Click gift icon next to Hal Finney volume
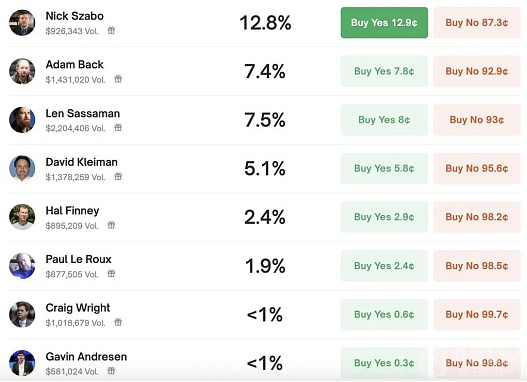Viewport: 527px width, 382px height. coord(111,225)
